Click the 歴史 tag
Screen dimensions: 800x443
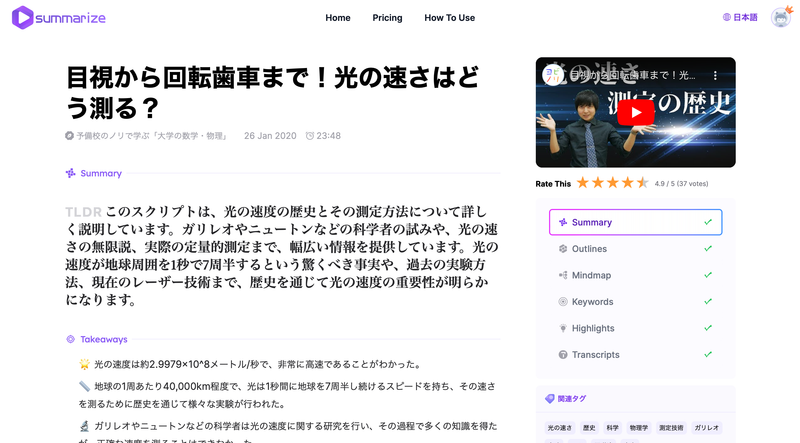coord(589,428)
